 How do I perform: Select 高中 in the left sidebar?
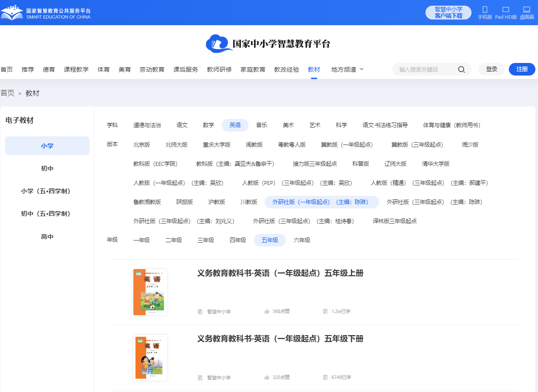[x=47, y=237]
